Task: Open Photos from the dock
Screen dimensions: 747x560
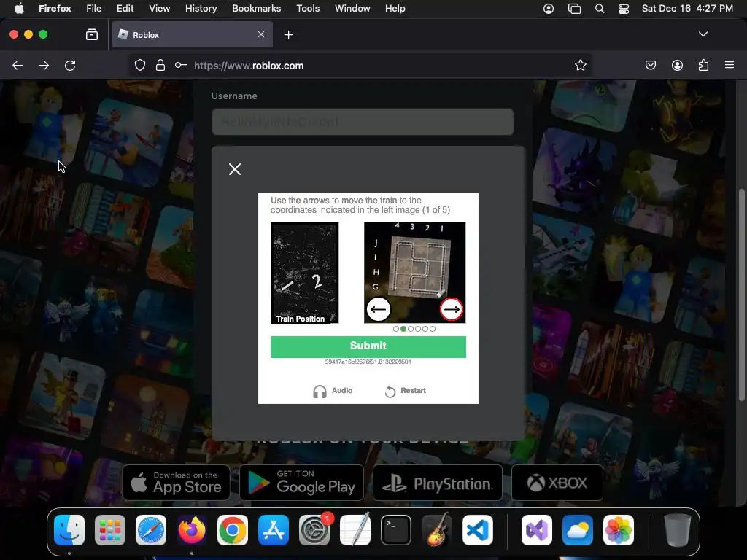Action: [619, 530]
